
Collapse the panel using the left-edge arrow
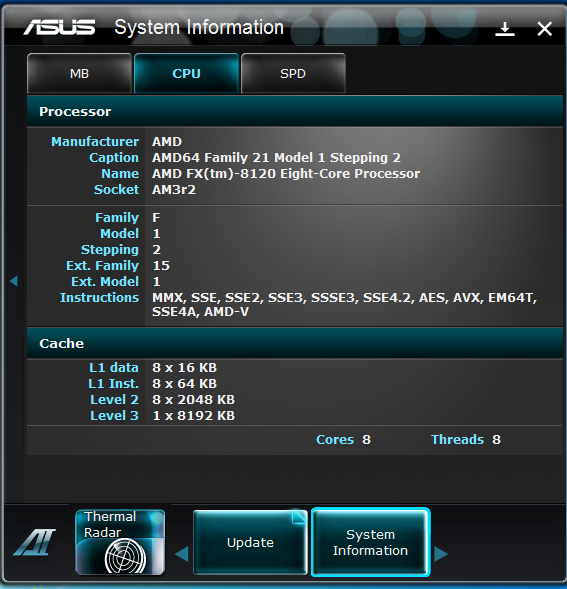tap(14, 281)
